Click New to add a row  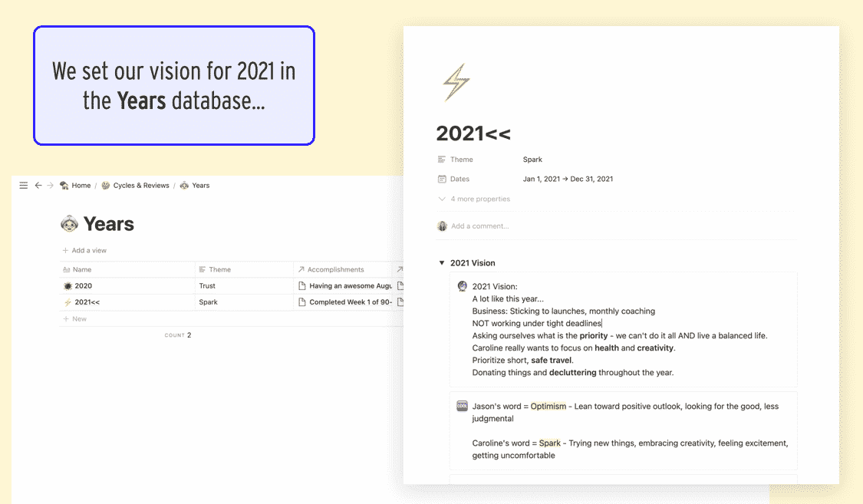click(74, 319)
